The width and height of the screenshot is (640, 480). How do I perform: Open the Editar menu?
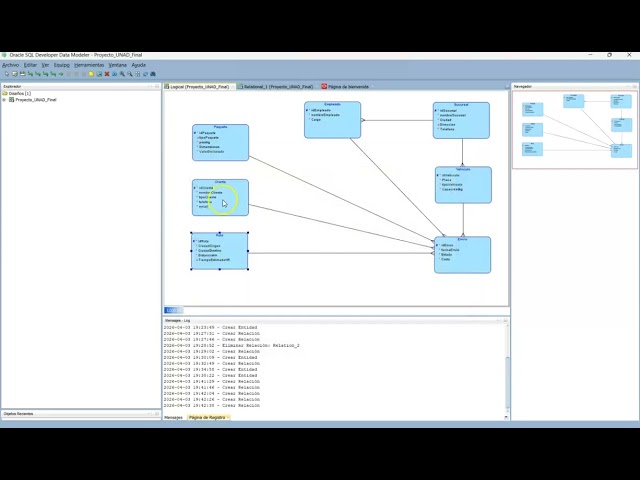(x=30, y=65)
